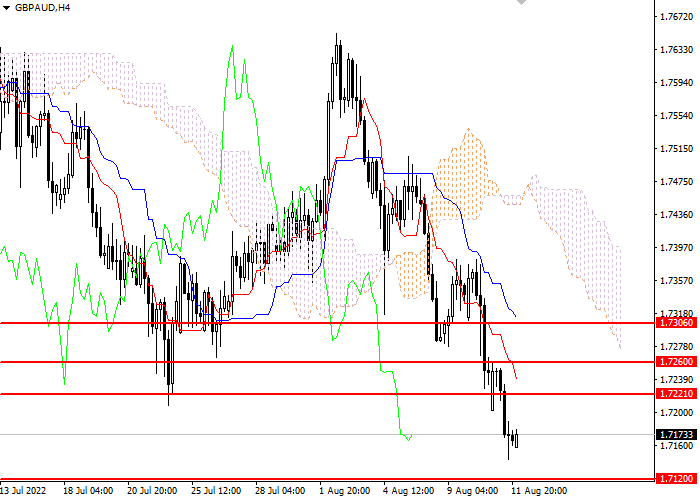This screenshot has height=500, width=700.
Task: Select the 1.73060 red price label
Action: pos(677,323)
